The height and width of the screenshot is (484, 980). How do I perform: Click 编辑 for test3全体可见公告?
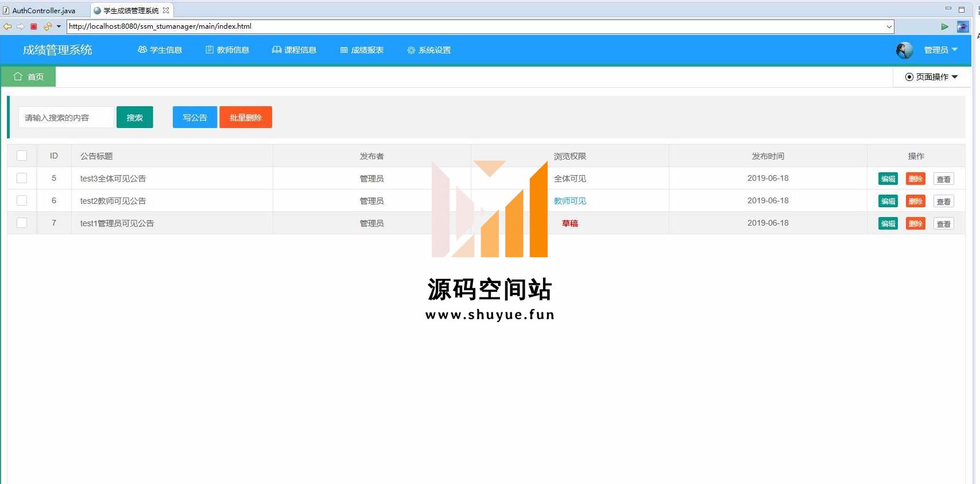888,179
